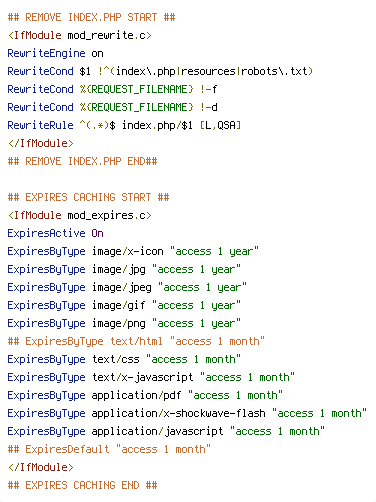Click the ExpiresActive On directive
The width and height of the screenshot is (376, 502).
coord(55,233)
